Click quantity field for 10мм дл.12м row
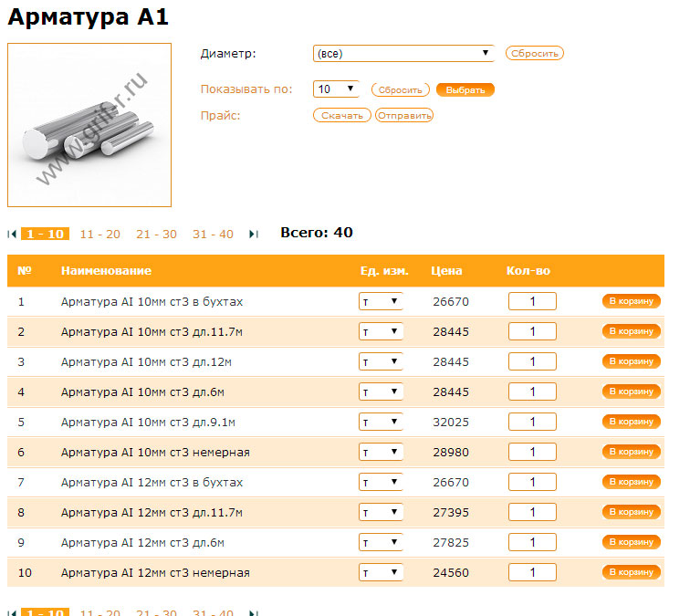Image resolution: width=690 pixels, height=616 pixels. coord(532,361)
